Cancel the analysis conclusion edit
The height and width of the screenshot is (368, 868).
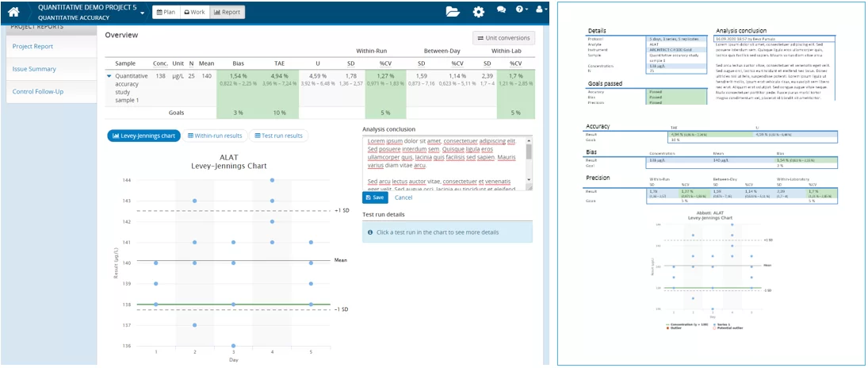(403, 197)
